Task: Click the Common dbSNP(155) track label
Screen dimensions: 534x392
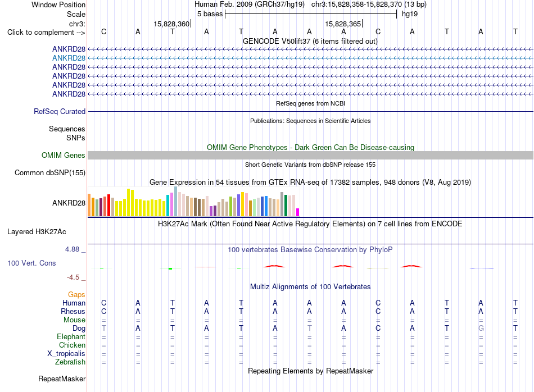Action: click(50, 173)
